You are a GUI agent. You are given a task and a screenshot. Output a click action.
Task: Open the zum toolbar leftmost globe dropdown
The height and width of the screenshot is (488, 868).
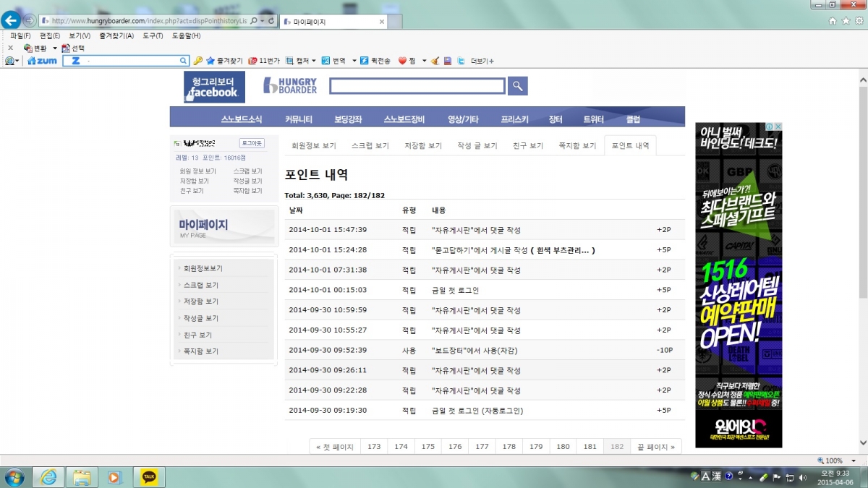click(x=13, y=61)
